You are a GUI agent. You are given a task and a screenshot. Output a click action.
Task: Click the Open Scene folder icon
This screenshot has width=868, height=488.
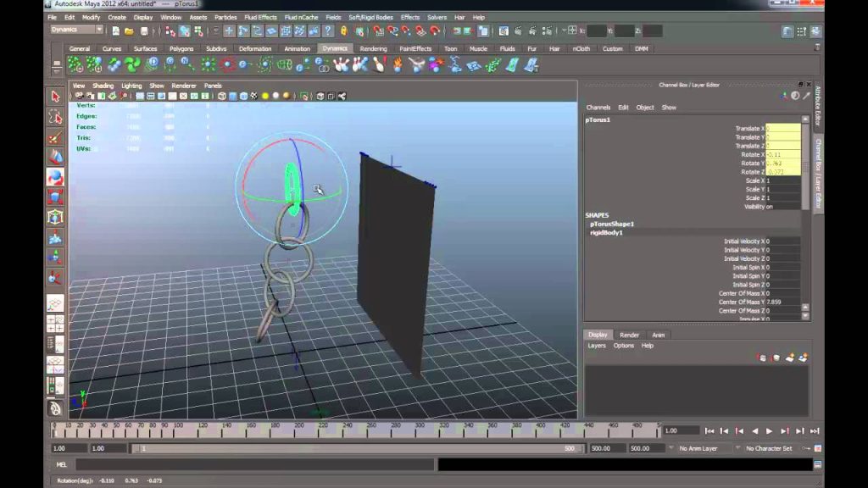coord(129,31)
